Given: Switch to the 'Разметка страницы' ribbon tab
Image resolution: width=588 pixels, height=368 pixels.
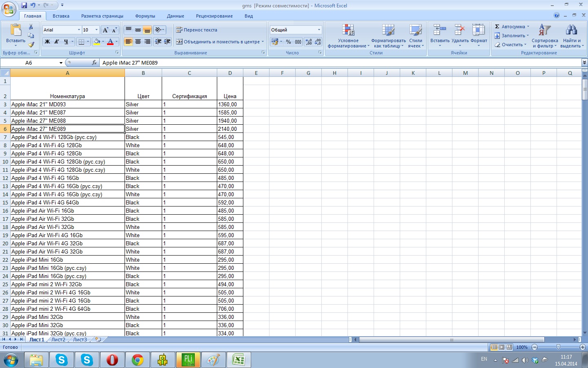Looking at the screenshot, I should tap(102, 16).
